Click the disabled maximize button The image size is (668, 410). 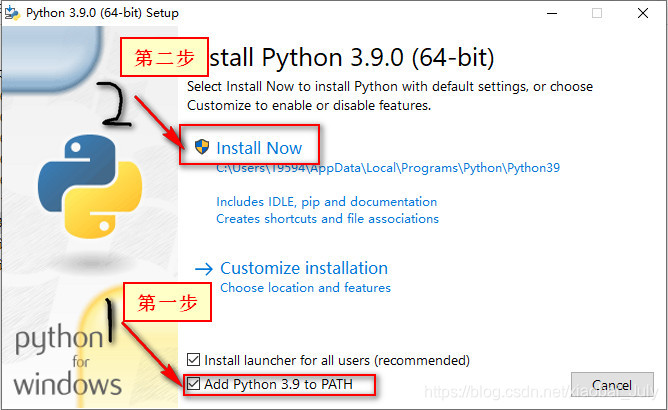[x=597, y=13]
